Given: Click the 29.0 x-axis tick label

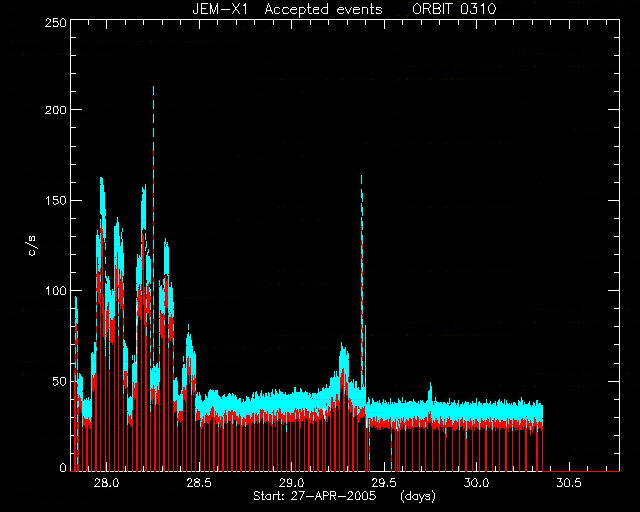Looking at the screenshot, I should click(x=291, y=483).
